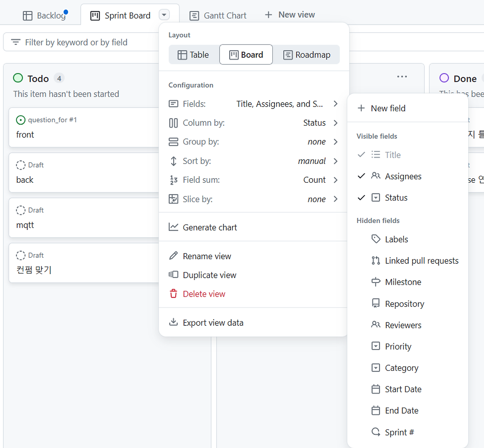This screenshot has width=484, height=448.
Task: Open the column three-dots menu
Action: pos(402,76)
